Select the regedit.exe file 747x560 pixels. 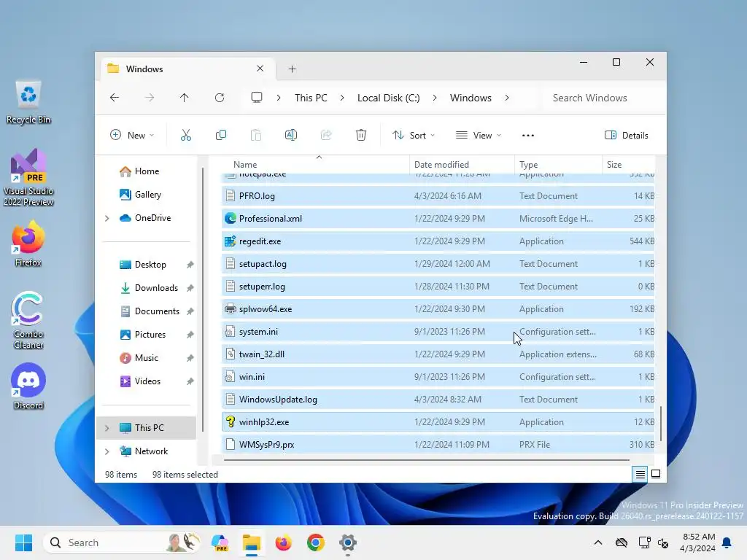(x=438, y=241)
